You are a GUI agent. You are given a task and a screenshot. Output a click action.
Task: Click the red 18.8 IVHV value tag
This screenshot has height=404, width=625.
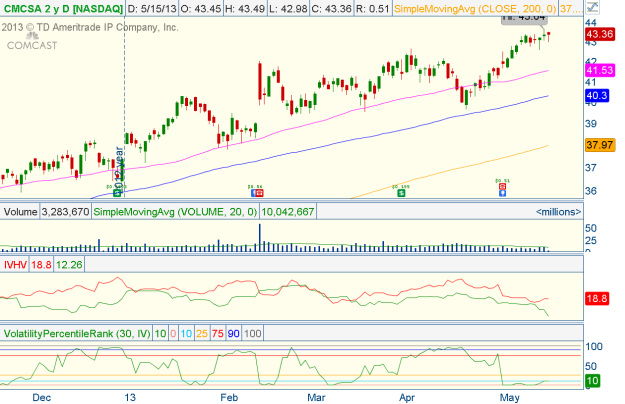[596, 299]
